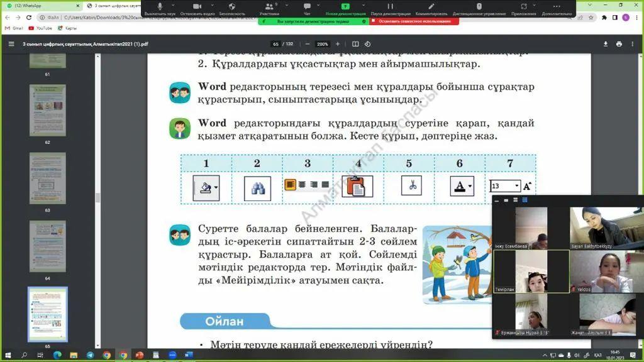The height and width of the screenshot is (362, 644).
Task: Select Sayan Bakhytbekkyzy's video tile
Action: (x=607, y=228)
